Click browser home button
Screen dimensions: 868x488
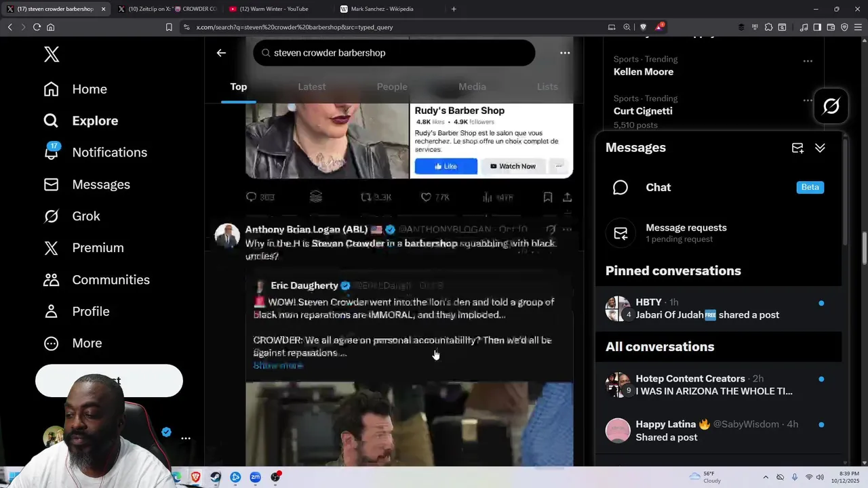[x=50, y=27]
